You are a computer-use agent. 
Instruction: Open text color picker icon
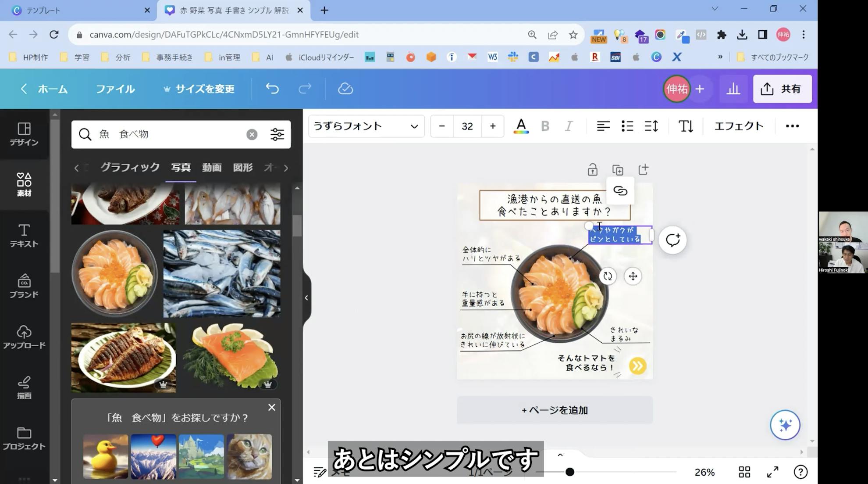pos(521,126)
